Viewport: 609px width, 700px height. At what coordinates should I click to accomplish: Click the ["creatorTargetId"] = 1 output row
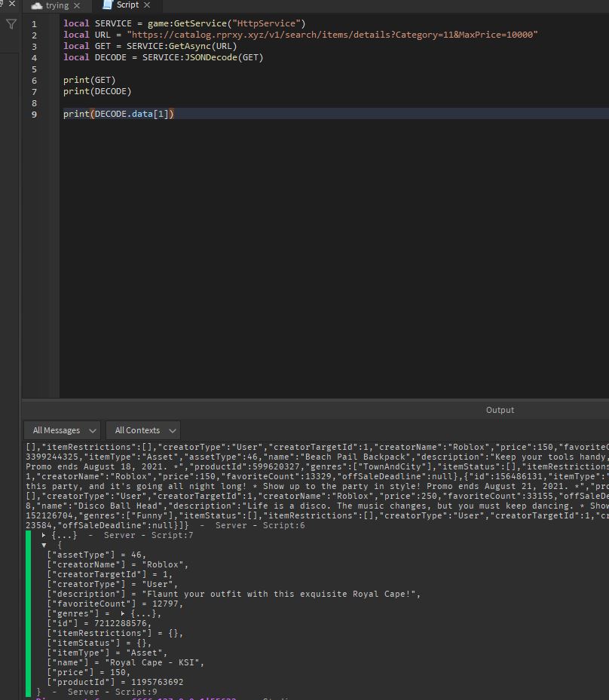[x=110, y=574]
